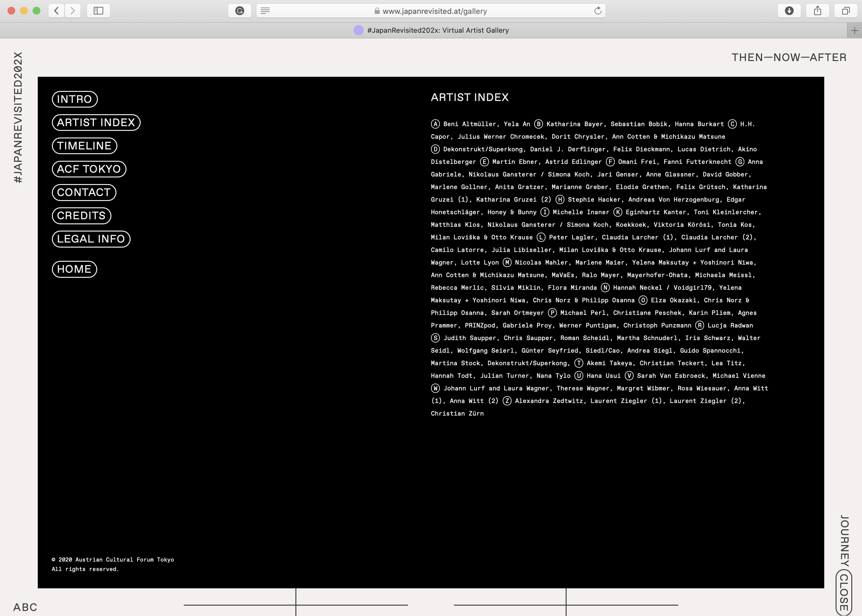Click the Share icon in toolbar
The image size is (862, 616).
coord(818,11)
